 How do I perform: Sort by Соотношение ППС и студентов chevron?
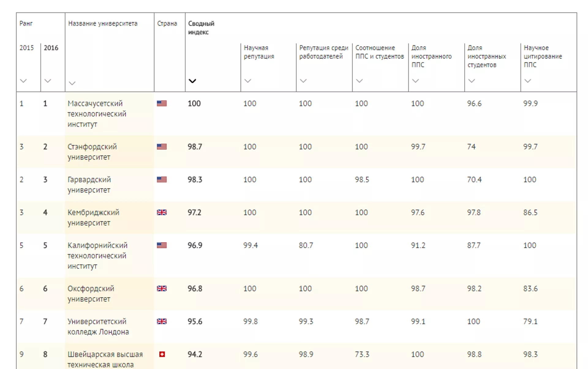359,81
